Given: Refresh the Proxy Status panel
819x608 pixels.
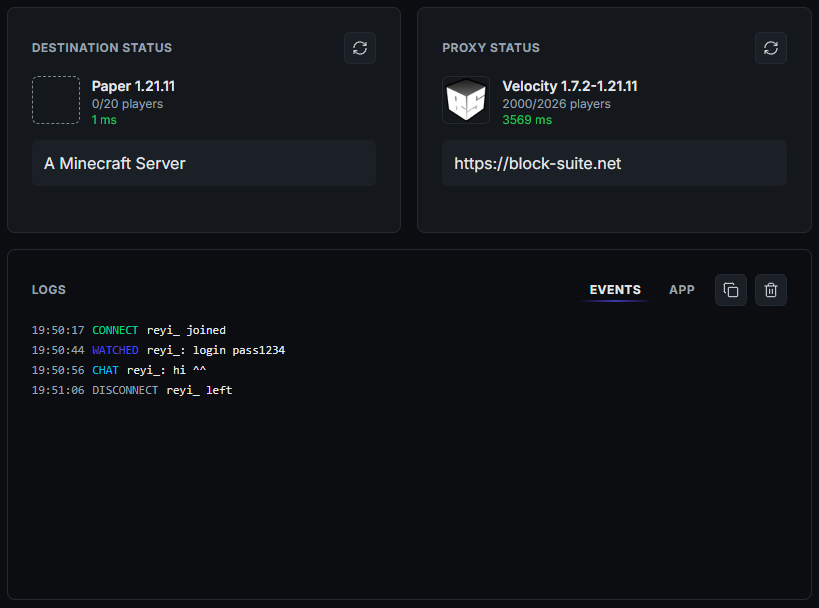Looking at the screenshot, I should point(770,48).
